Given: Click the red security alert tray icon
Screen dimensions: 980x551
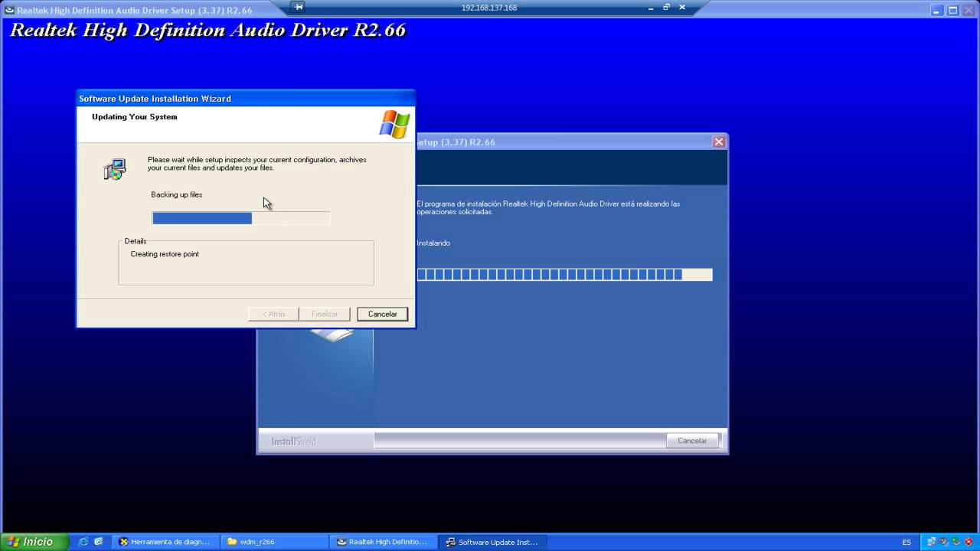Looking at the screenshot, I should click(970, 542).
